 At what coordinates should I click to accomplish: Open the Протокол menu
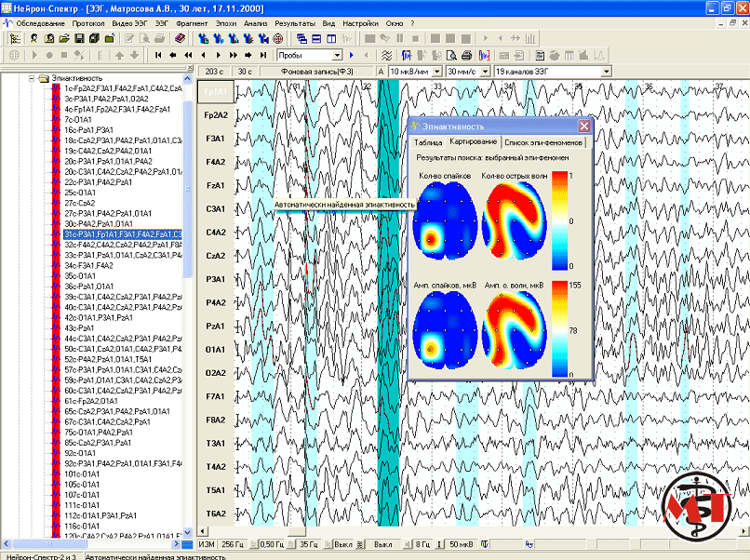tap(88, 23)
